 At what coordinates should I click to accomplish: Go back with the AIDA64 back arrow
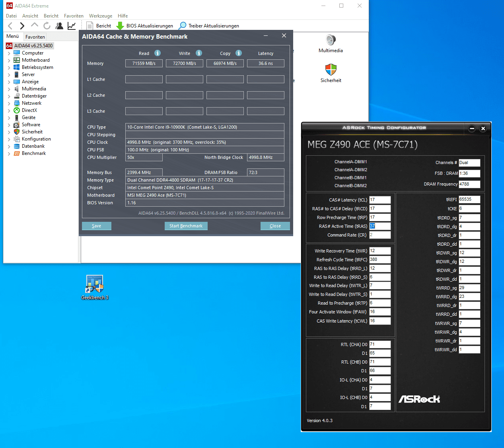pos(10,26)
